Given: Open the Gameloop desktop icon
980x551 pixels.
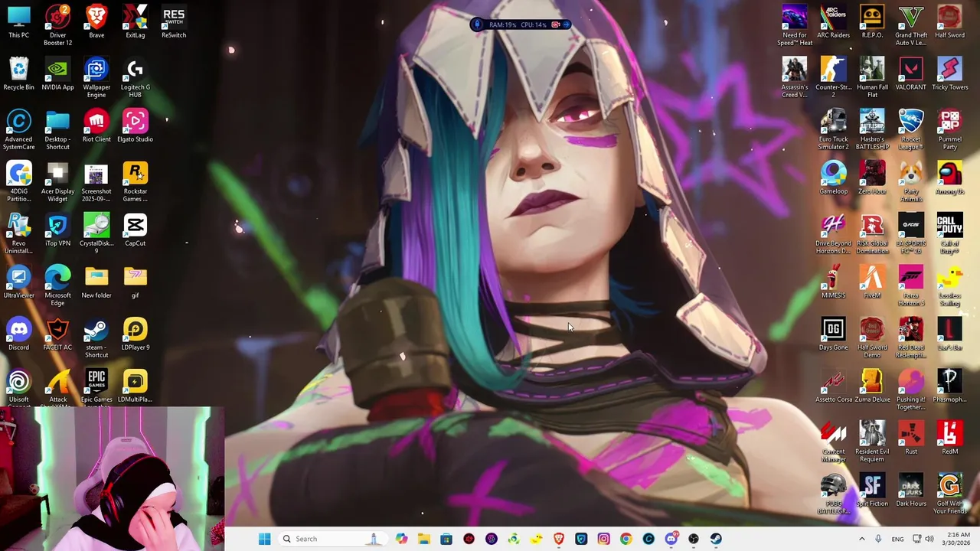Looking at the screenshot, I should [834, 178].
